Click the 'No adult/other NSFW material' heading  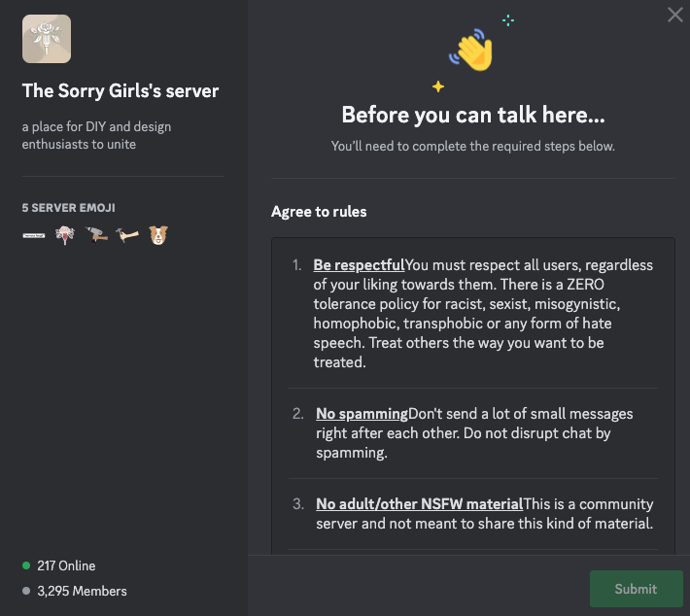420,504
